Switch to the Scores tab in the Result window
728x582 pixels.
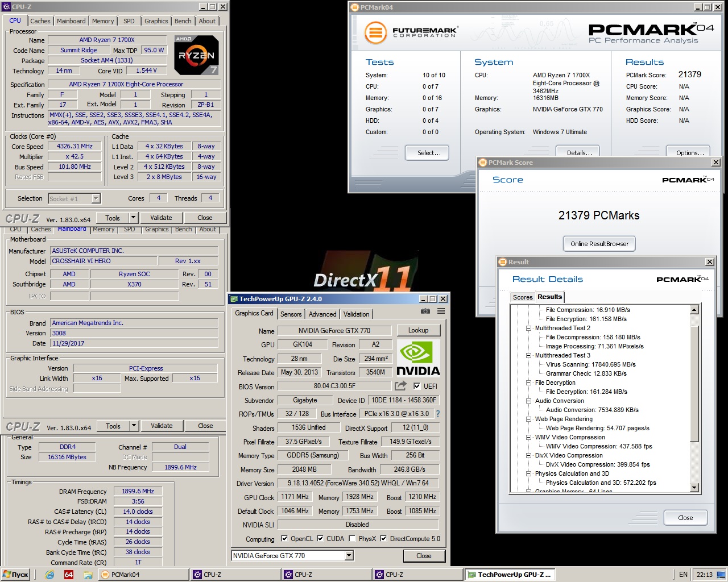[523, 297]
